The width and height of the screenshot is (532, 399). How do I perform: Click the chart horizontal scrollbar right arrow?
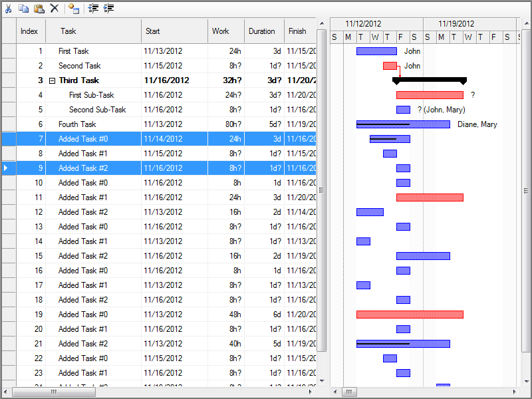[x=515, y=392]
